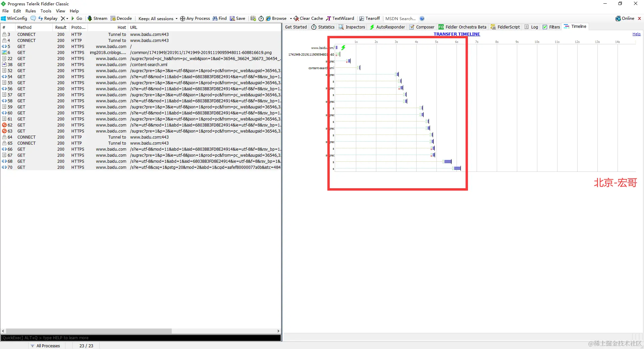The width and height of the screenshot is (644, 349).
Task: Select the Timeline tab
Action: click(x=575, y=27)
